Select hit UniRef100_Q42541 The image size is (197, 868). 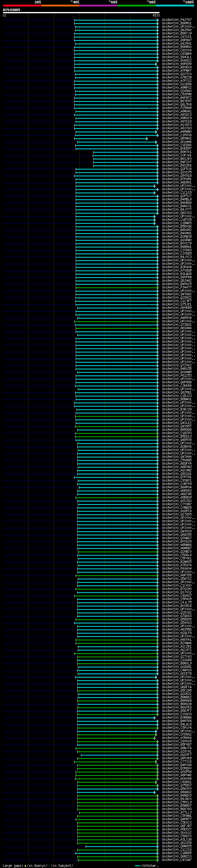point(177,43)
